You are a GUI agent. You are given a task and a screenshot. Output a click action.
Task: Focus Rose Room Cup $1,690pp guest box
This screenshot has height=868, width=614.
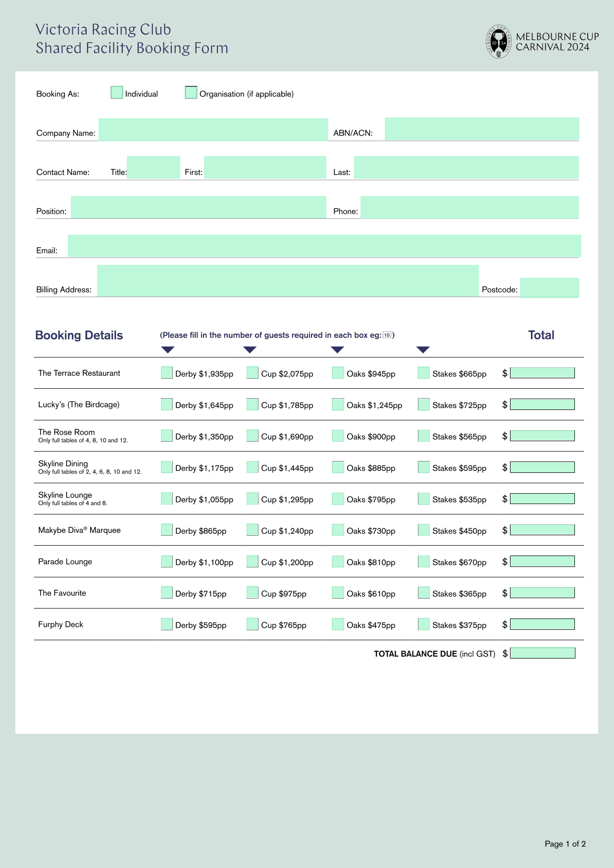pos(253,436)
